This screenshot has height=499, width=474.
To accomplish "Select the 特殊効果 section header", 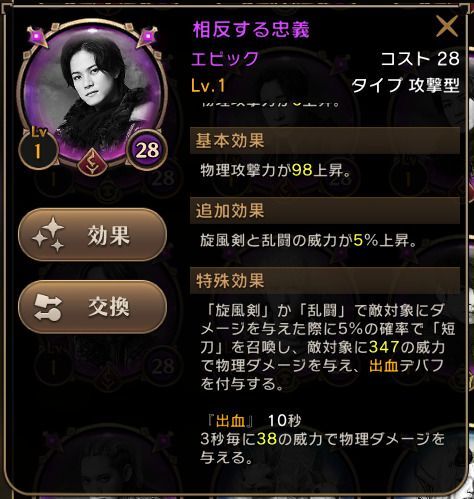I will tap(325, 281).
